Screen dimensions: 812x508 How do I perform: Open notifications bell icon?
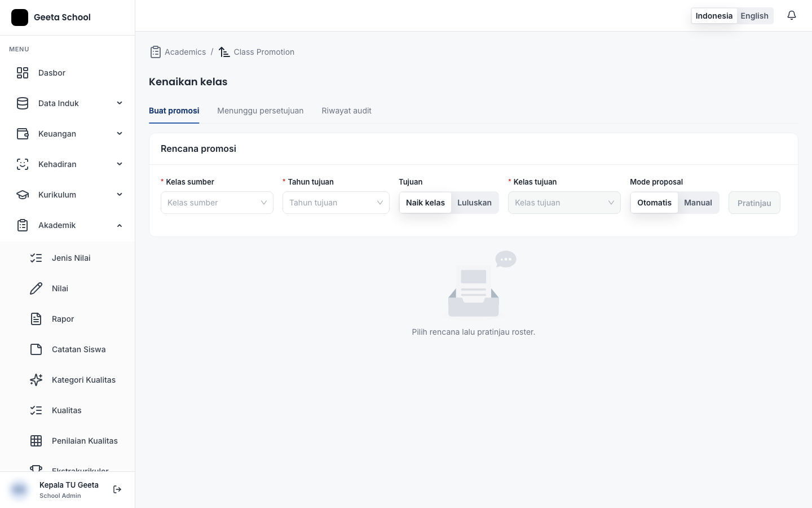coord(792,16)
